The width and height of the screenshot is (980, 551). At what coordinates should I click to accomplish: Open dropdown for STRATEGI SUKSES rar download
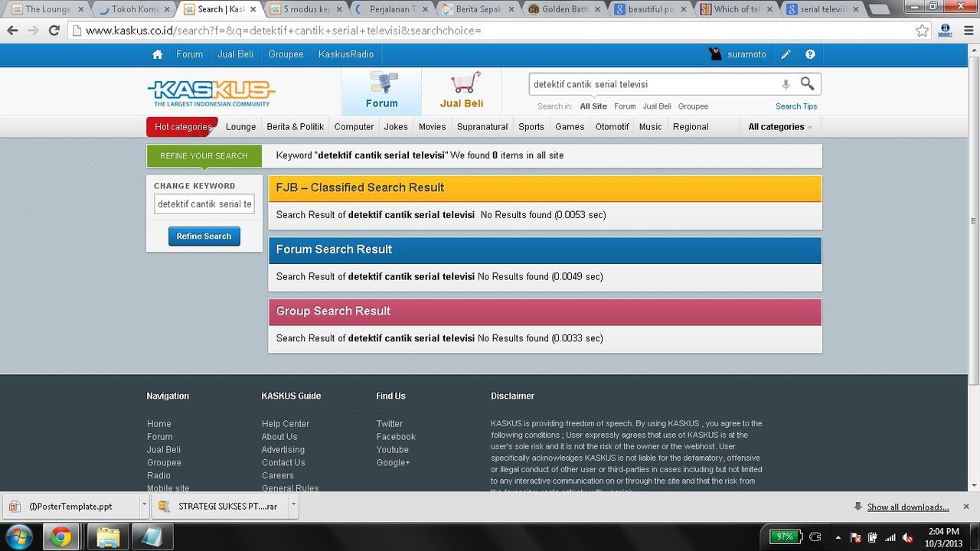click(293, 506)
